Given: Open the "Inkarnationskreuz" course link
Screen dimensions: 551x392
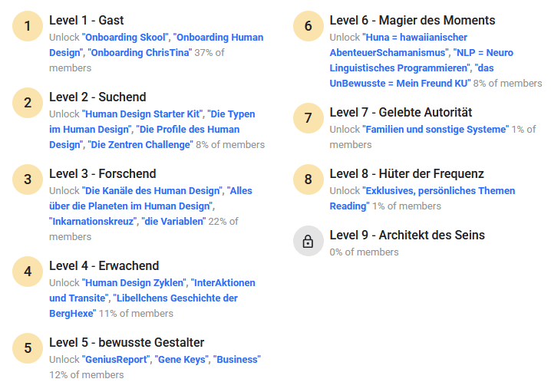Looking at the screenshot, I should 93,222.
